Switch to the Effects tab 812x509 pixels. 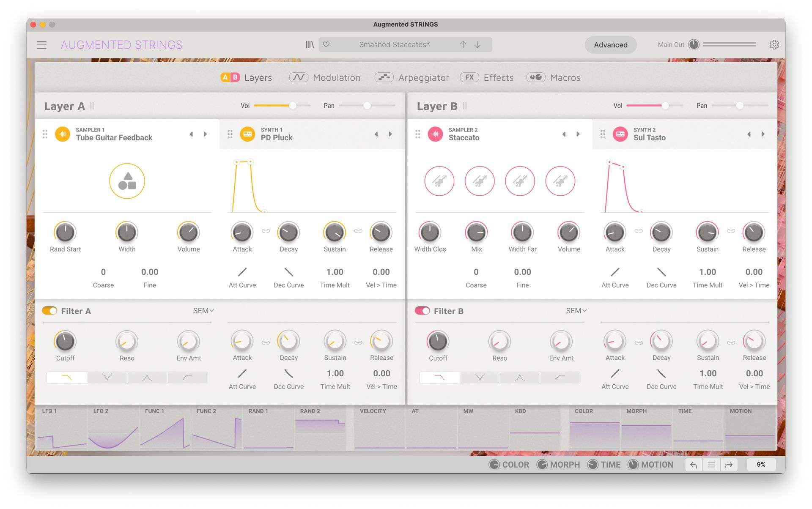(x=487, y=77)
